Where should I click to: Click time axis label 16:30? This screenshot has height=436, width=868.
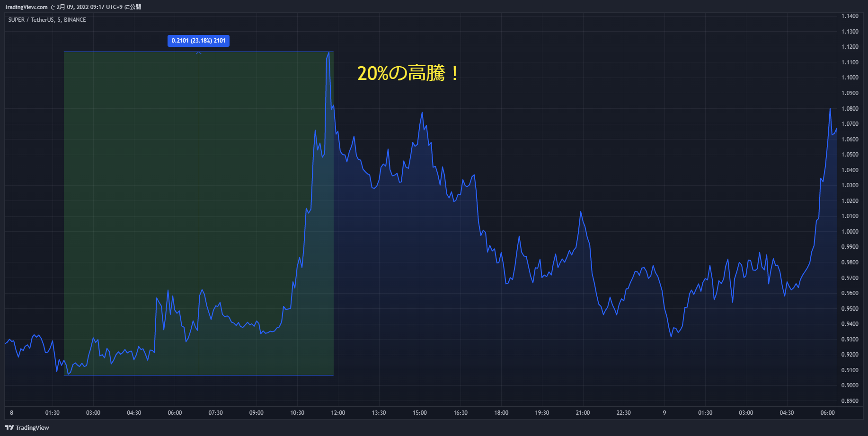click(461, 413)
